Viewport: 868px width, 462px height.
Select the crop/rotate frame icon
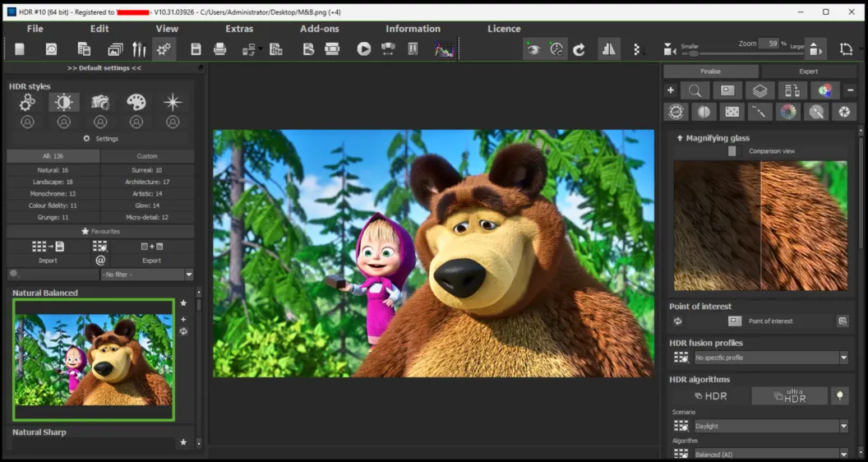tap(846, 49)
